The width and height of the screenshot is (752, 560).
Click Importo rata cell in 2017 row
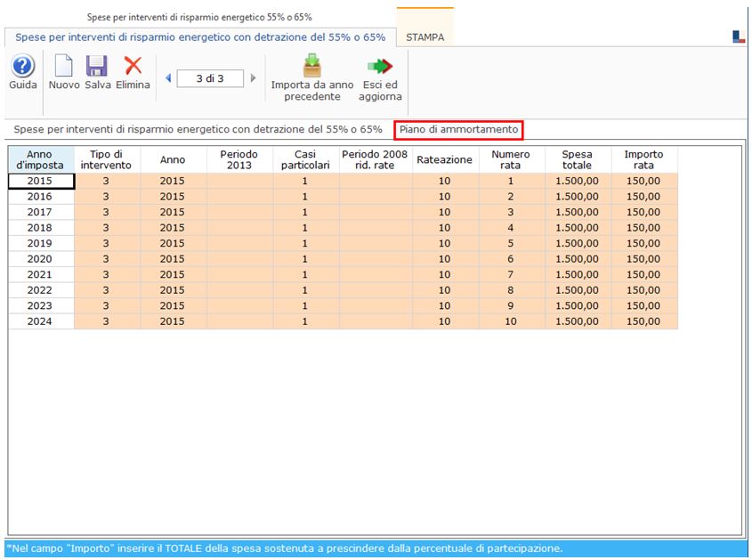643,212
